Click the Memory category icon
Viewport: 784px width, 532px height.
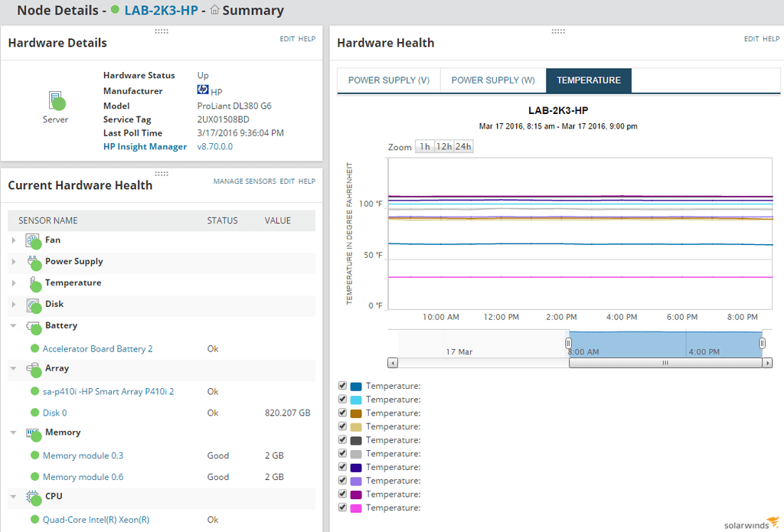coord(33,434)
